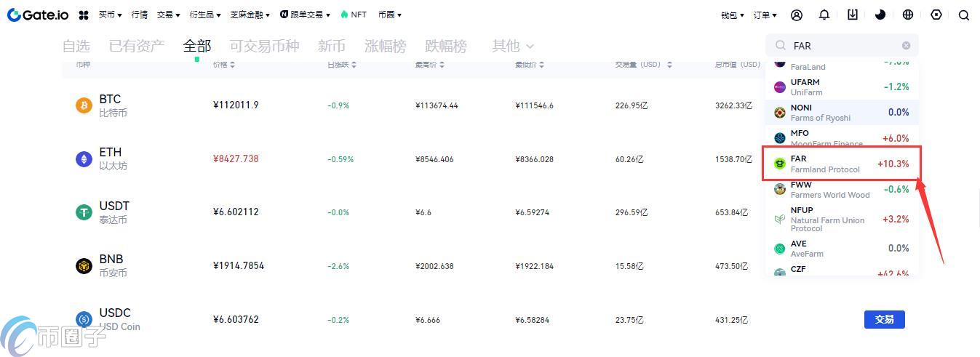This screenshot has width=980, height=357.
Task: Click the USDT coin icon
Action: (x=84, y=212)
